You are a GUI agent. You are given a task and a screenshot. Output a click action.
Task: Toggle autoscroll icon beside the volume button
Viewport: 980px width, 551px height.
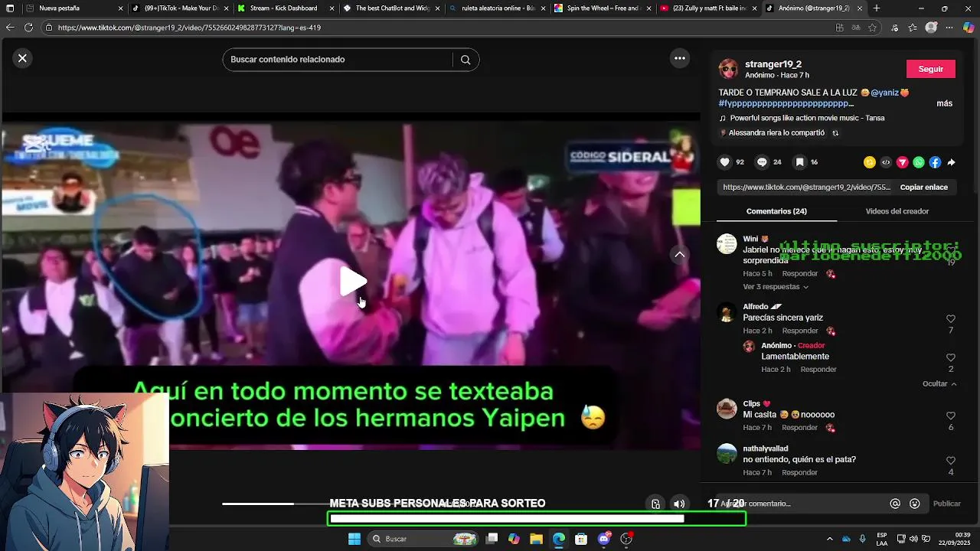coord(655,504)
